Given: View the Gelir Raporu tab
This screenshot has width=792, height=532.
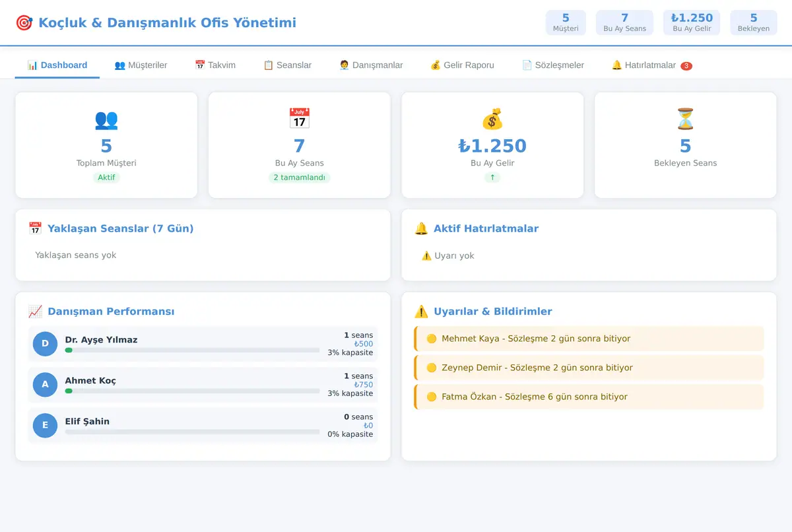Looking at the screenshot, I should point(462,65).
